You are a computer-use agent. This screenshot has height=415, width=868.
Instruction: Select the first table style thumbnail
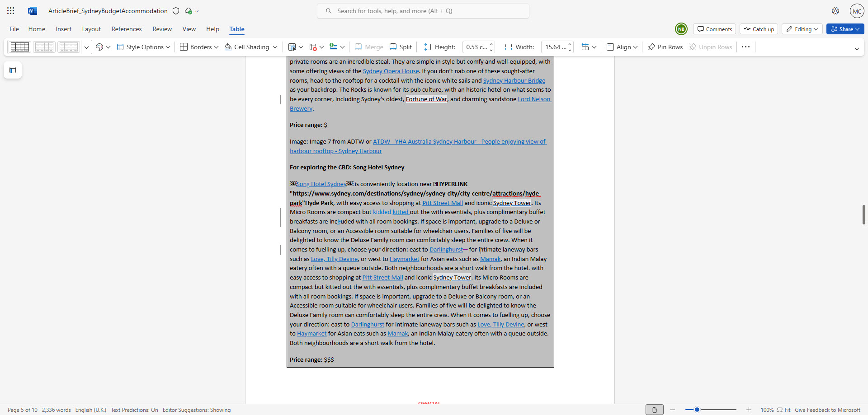tap(20, 47)
